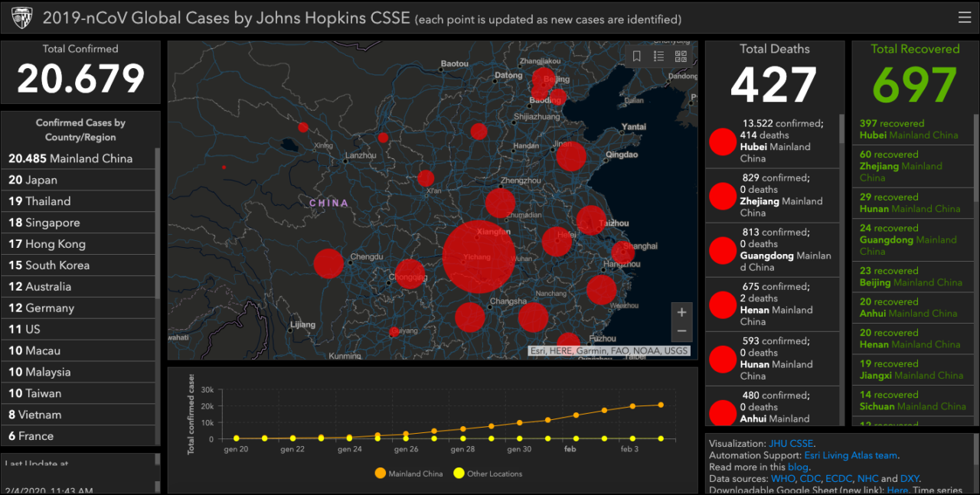980x495 pixels.
Task: Open the map bookmarks tool
Action: tap(636, 56)
